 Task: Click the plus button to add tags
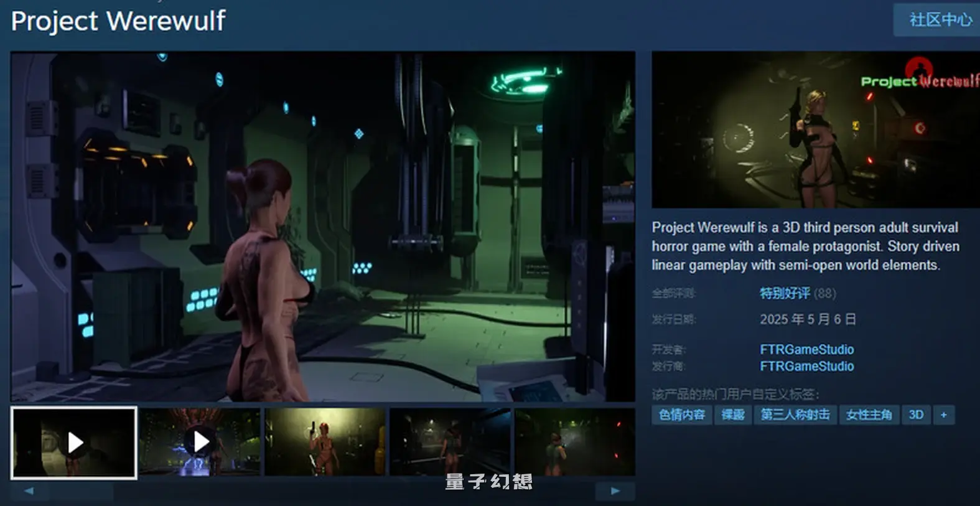tap(944, 415)
